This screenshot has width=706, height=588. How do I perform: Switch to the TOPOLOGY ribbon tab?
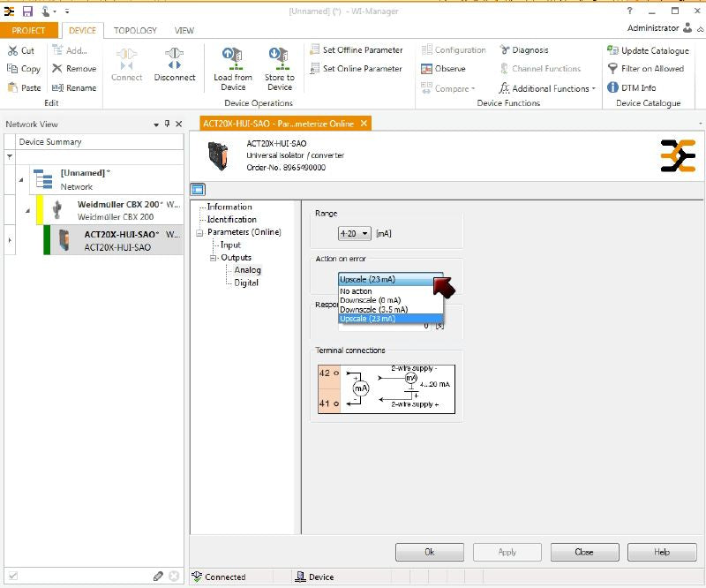[x=134, y=30]
